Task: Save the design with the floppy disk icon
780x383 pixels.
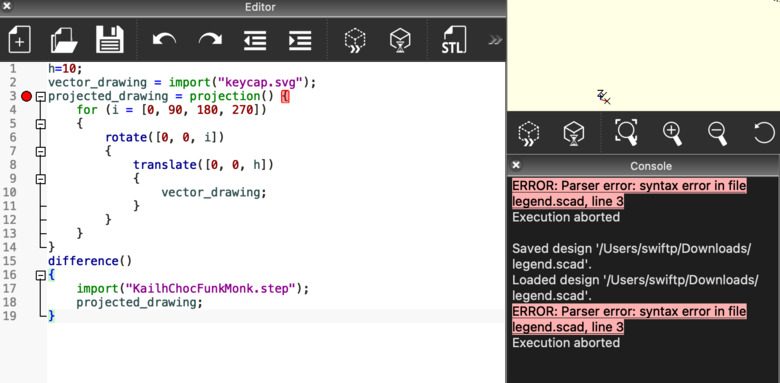Action: 110,40
